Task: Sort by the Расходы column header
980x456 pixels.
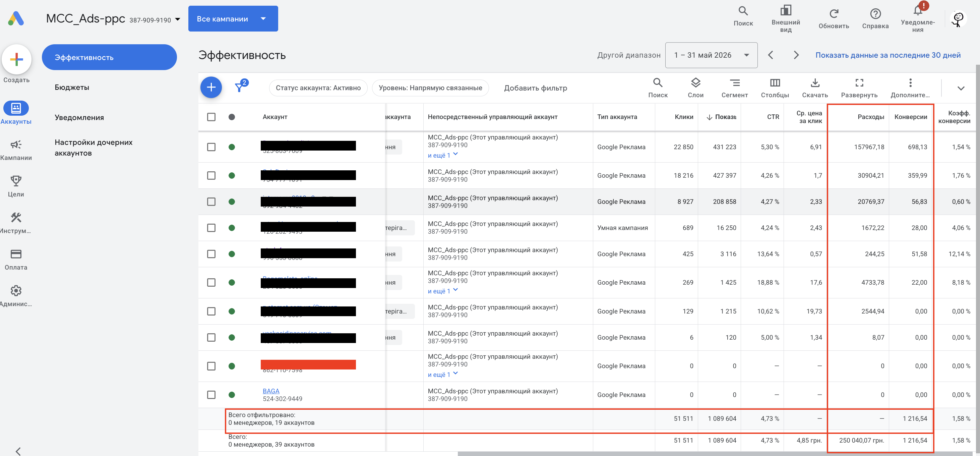Action: [870, 117]
